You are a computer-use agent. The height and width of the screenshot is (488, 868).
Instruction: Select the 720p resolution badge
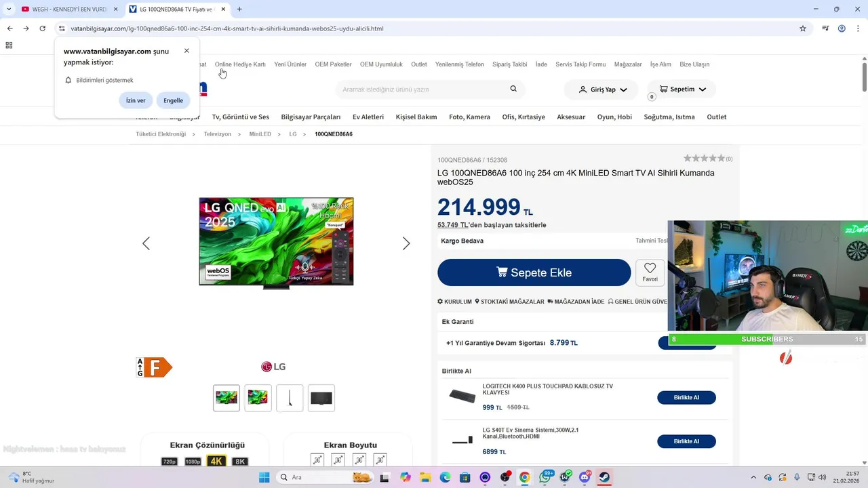tap(170, 462)
